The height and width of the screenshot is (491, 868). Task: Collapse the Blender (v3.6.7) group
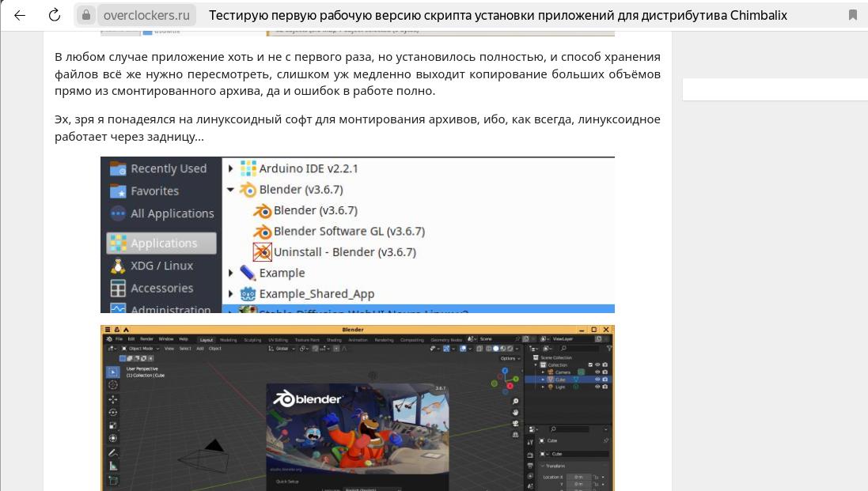point(231,190)
